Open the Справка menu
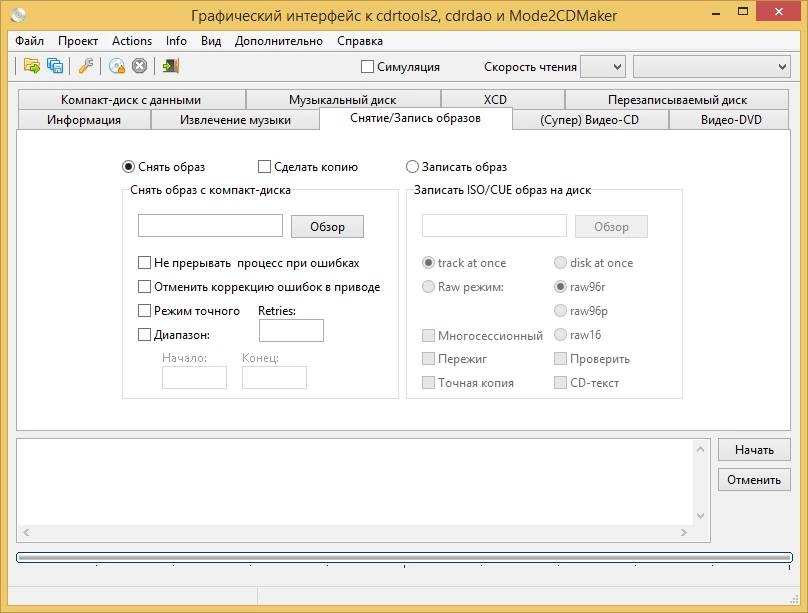 tap(360, 41)
